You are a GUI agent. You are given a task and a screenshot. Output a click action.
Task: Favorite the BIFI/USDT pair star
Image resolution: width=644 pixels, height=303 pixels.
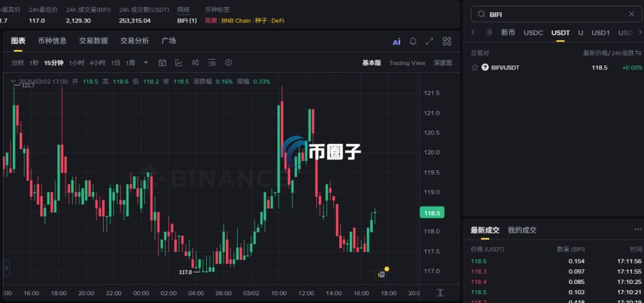(475, 67)
